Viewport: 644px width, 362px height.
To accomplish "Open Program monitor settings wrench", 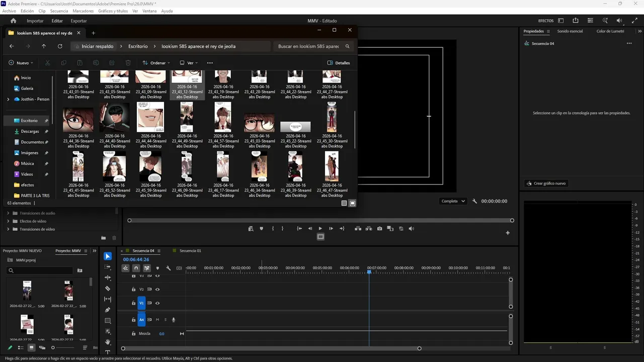I will pyautogui.click(x=474, y=201).
